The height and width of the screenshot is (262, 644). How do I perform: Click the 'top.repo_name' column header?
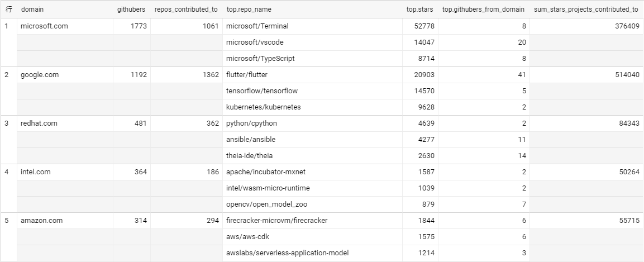[249, 9]
